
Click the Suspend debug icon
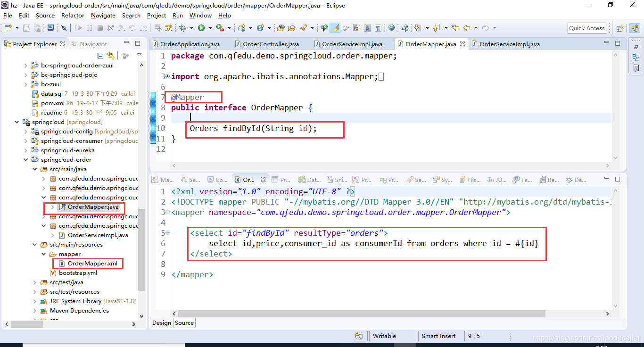coord(89,28)
